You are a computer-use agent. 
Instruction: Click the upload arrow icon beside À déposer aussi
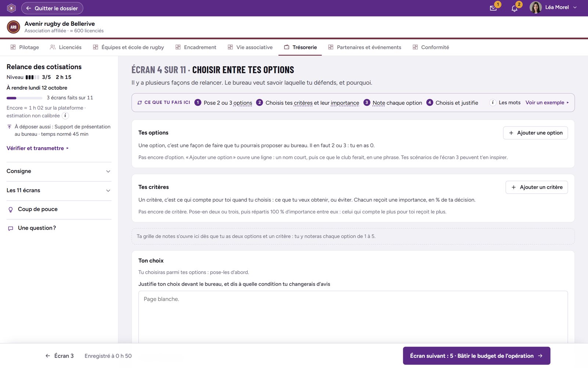pos(9,127)
